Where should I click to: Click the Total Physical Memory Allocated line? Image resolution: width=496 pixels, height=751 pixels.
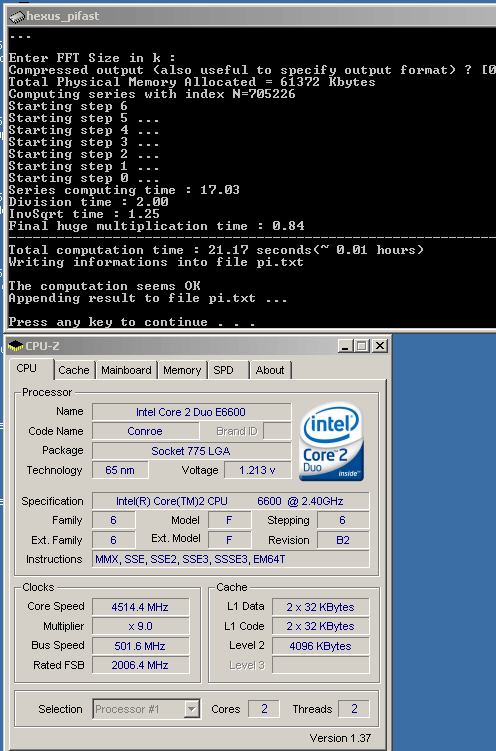pos(192,82)
